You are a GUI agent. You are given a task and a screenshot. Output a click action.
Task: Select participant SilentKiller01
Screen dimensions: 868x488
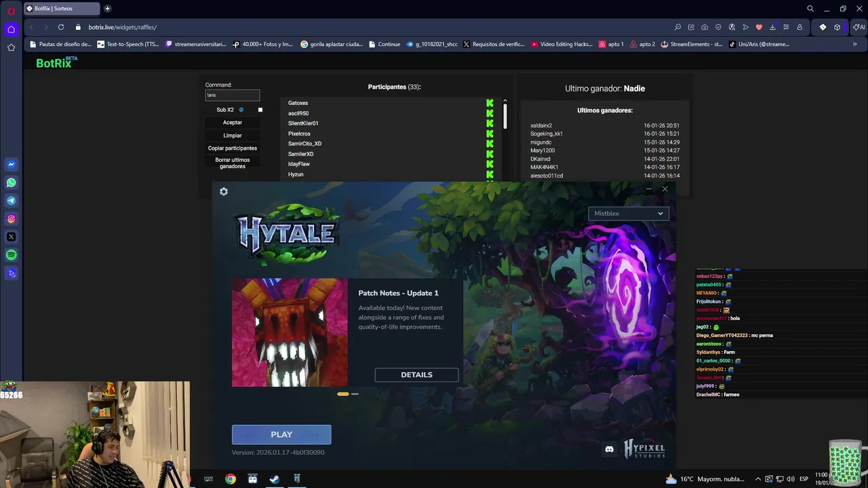click(303, 123)
